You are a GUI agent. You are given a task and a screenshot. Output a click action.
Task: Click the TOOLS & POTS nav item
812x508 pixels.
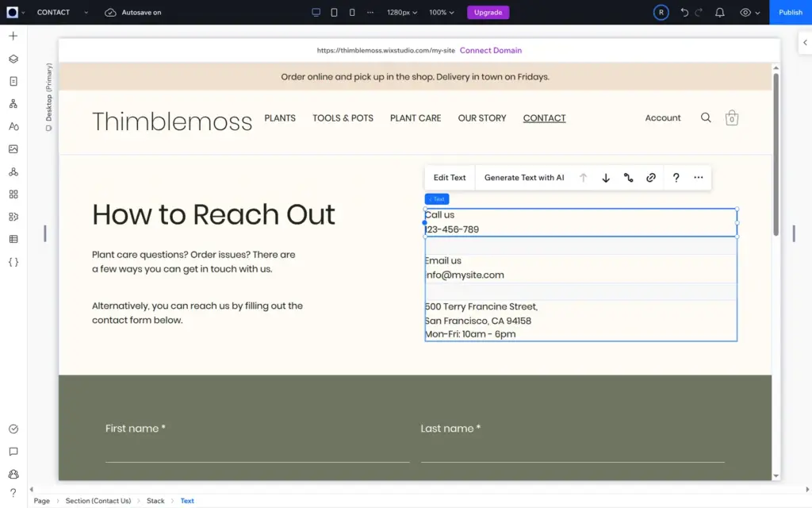(x=343, y=118)
